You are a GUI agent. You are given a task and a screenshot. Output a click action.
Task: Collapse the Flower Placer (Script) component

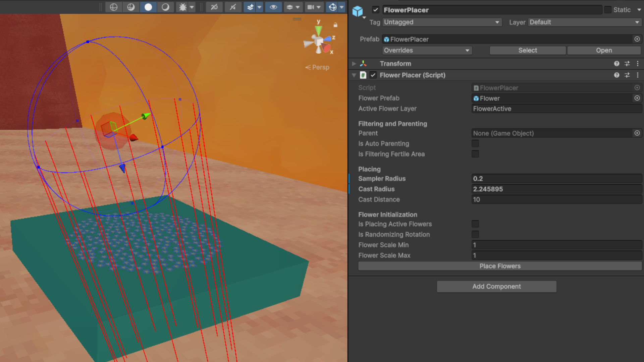(354, 75)
